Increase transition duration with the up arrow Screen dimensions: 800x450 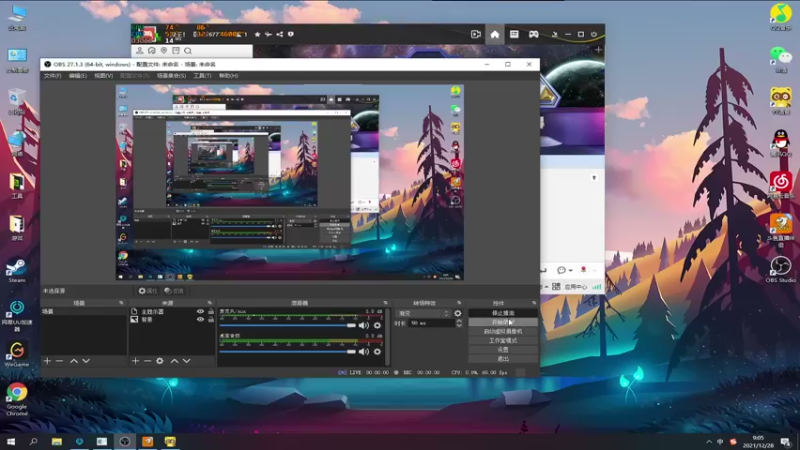tap(459, 321)
